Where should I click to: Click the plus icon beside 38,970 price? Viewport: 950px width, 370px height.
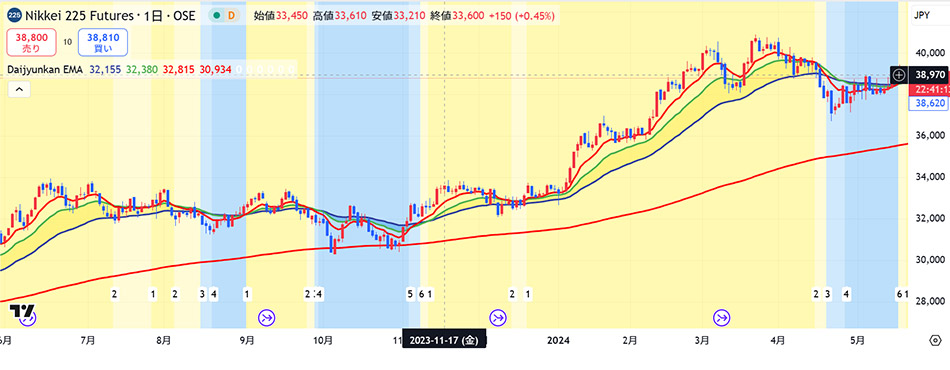899,75
